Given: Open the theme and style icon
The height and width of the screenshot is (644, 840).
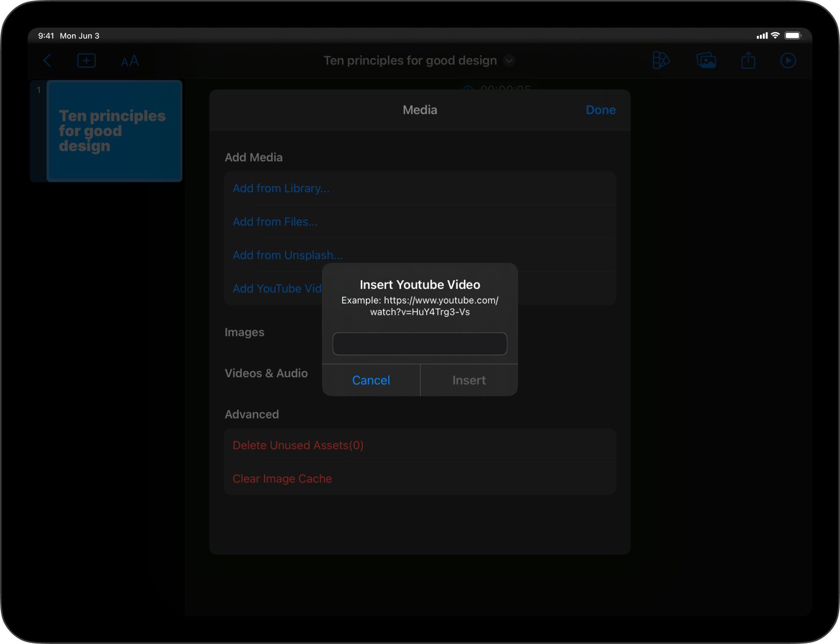Looking at the screenshot, I should click(661, 60).
